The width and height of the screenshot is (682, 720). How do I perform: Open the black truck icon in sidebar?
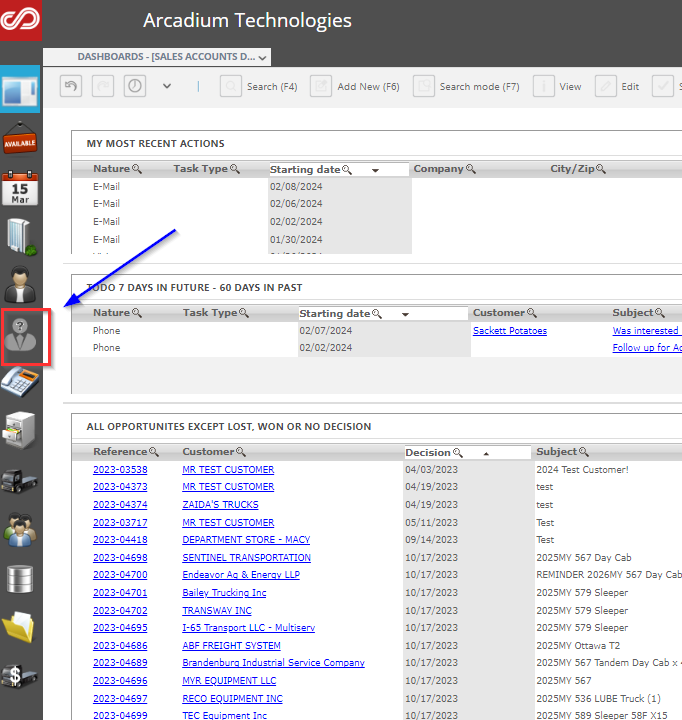point(19,481)
